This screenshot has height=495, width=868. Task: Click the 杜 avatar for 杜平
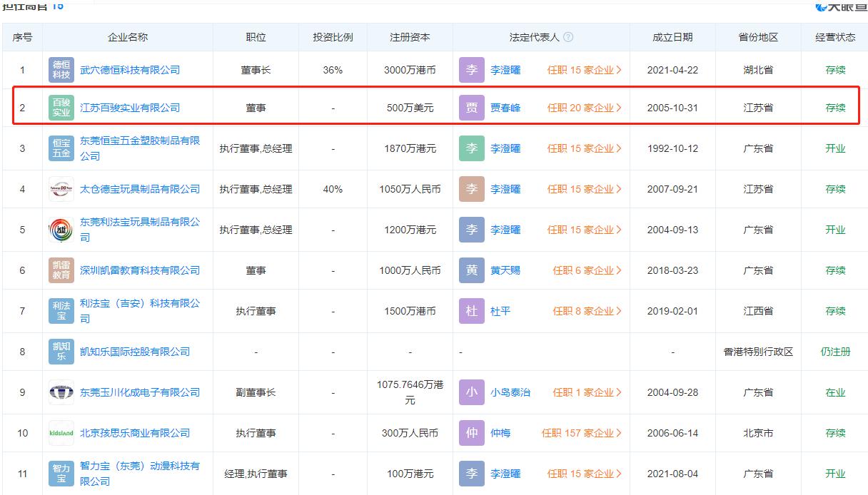(x=471, y=311)
